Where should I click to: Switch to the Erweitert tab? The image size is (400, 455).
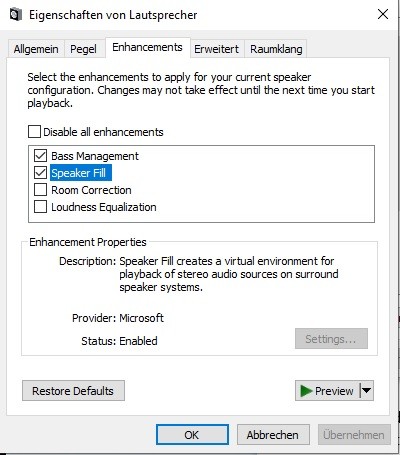(217, 49)
